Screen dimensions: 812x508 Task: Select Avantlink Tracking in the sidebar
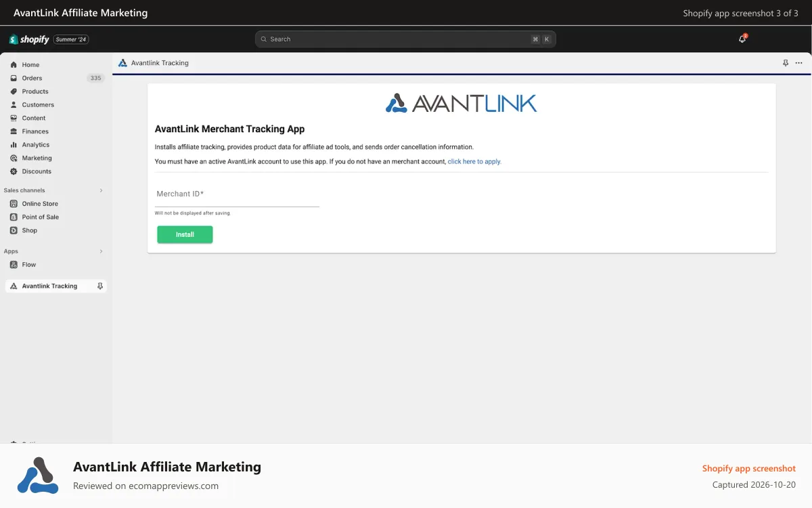pos(56,286)
